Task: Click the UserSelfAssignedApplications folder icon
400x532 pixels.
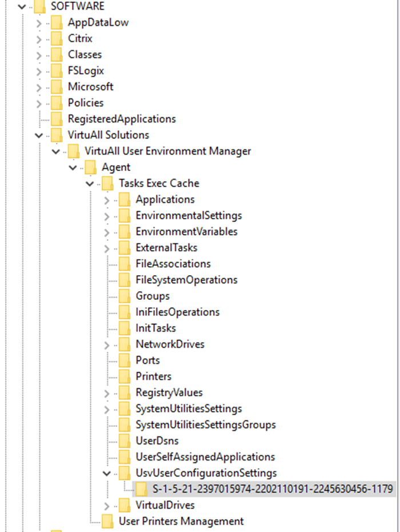Action: (x=125, y=457)
